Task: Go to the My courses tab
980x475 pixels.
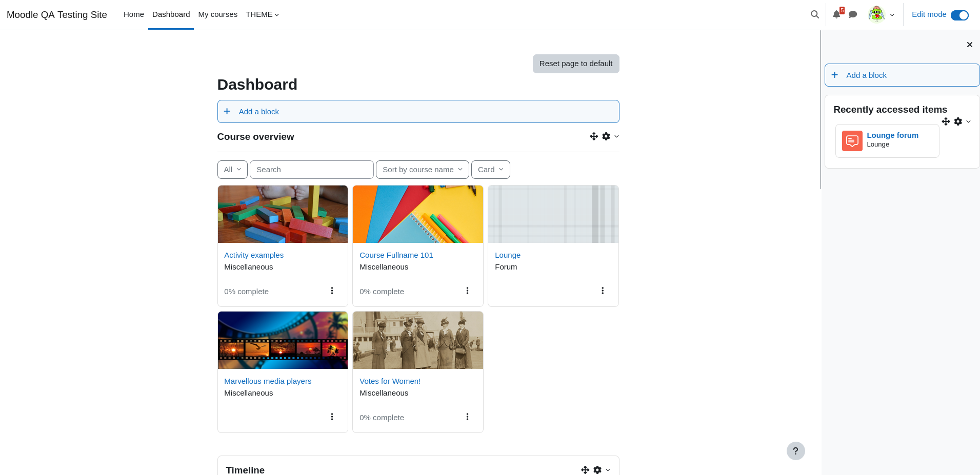Action: coord(217,14)
